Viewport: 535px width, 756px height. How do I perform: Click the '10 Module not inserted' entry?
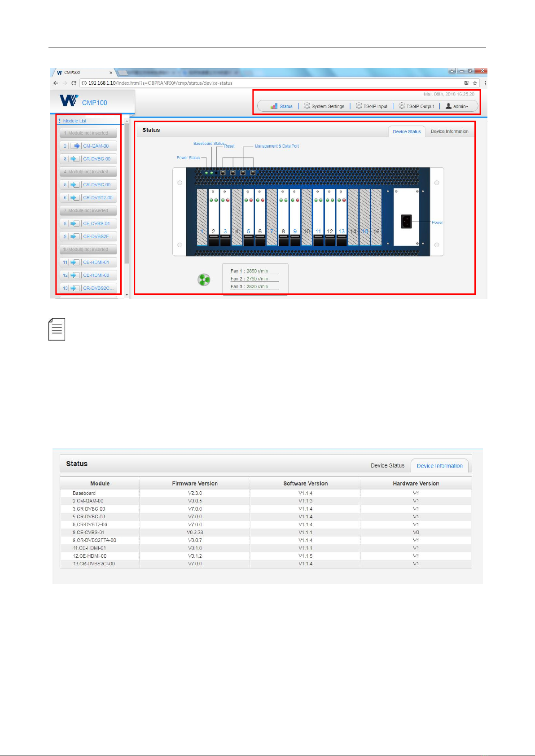(88, 249)
